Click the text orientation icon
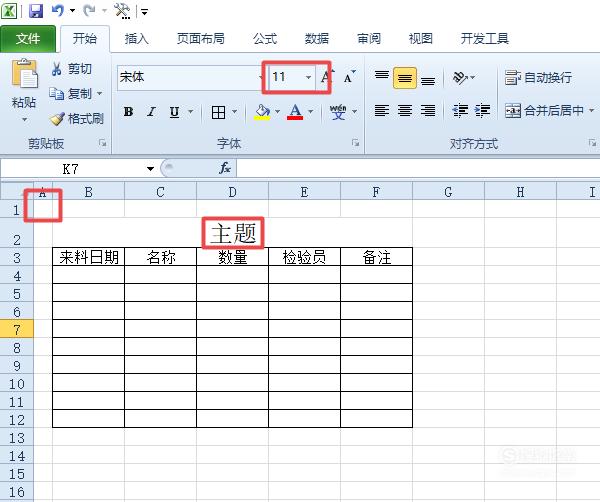600x502 pixels. click(460, 78)
